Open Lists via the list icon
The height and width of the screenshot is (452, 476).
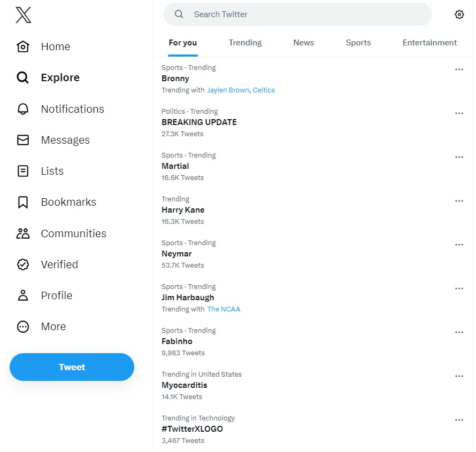(x=23, y=171)
